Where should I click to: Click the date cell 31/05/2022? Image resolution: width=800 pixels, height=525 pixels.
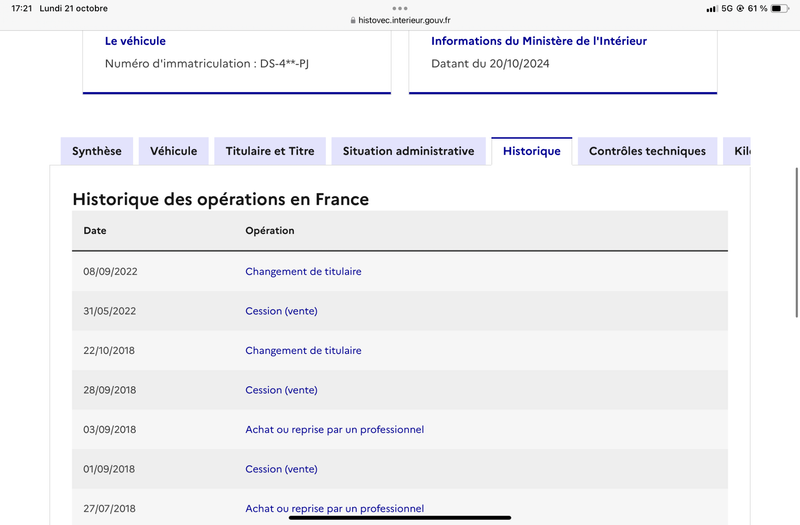click(x=110, y=311)
